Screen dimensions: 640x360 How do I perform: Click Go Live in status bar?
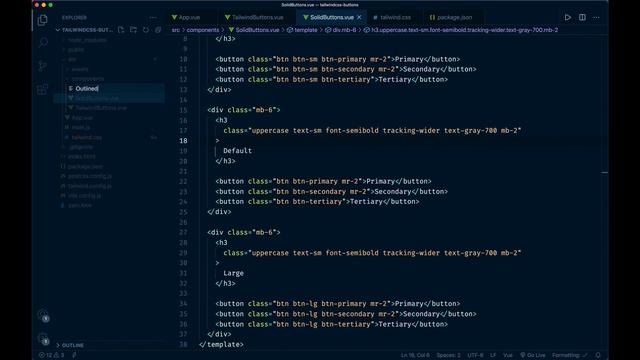click(533, 355)
